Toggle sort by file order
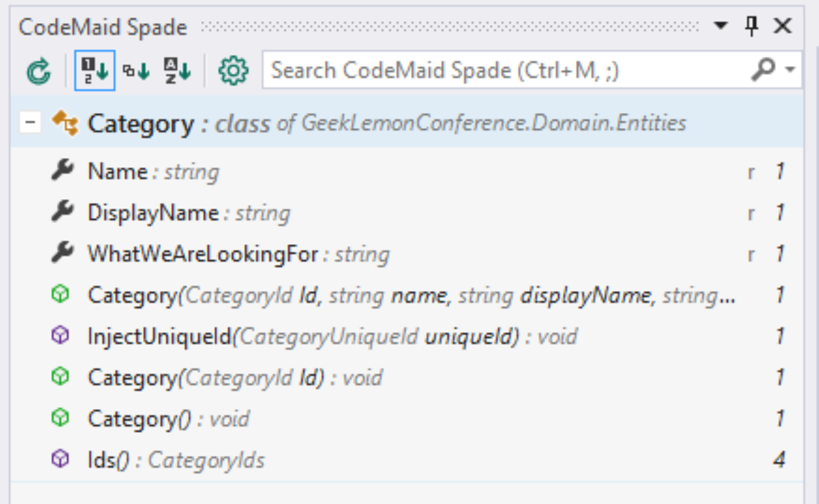 pos(94,71)
